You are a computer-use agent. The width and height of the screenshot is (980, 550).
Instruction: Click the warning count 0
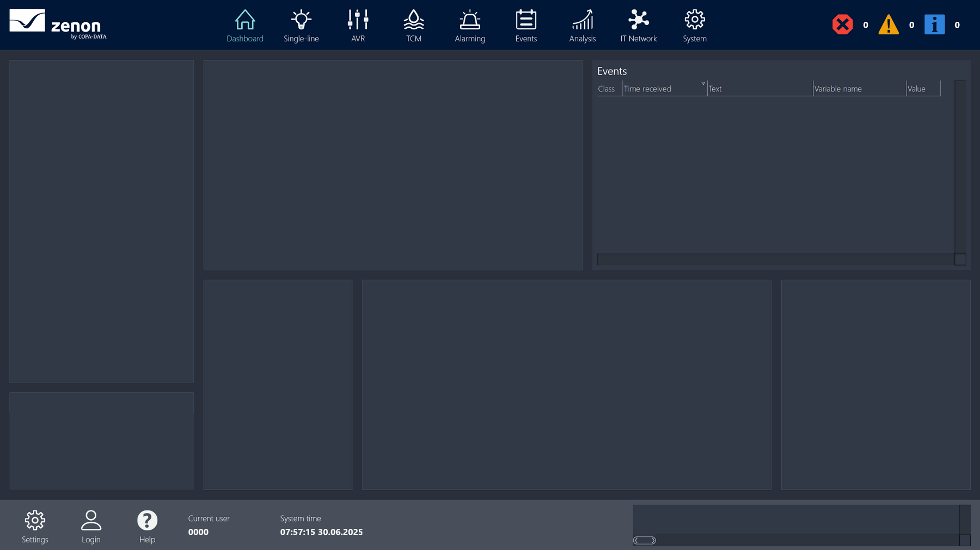pyautogui.click(x=911, y=25)
